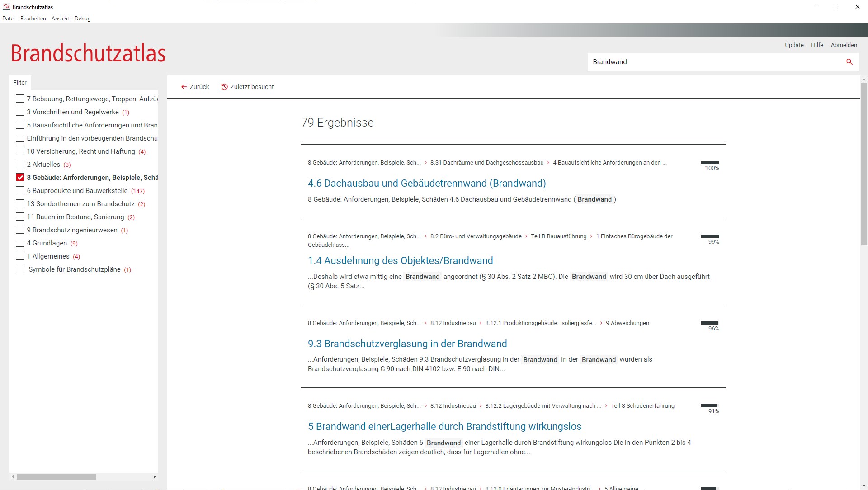Tick Symbole für Brandschutzpläne checkbox
Viewport: 868px width, 490px height.
[20, 269]
